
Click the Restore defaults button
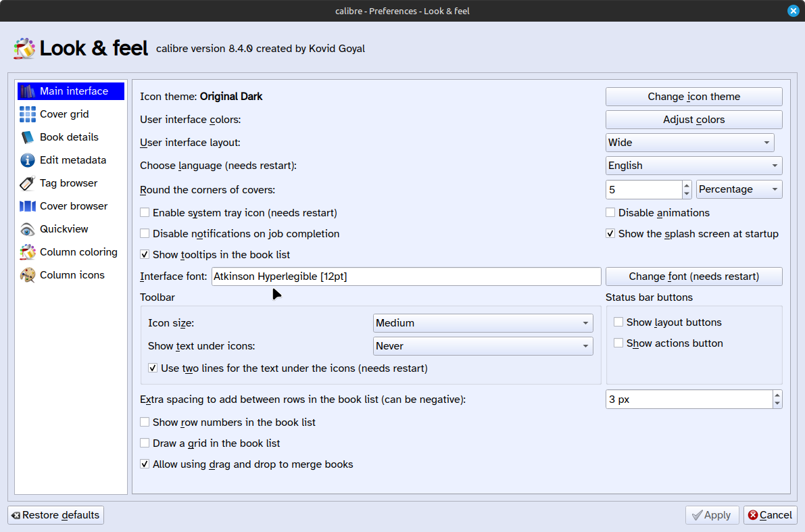pyautogui.click(x=56, y=515)
